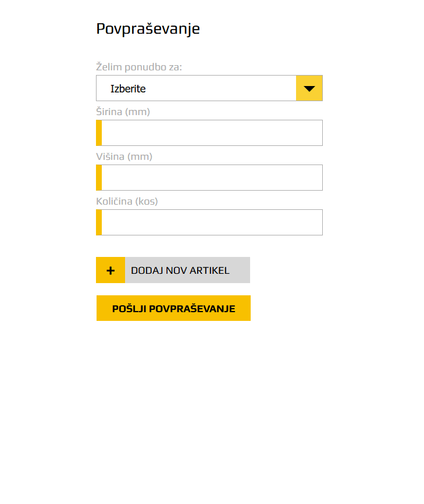Viewport: 424px width, 504px height.
Task: Focus the Širina (mm) input field
Action: click(x=209, y=133)
